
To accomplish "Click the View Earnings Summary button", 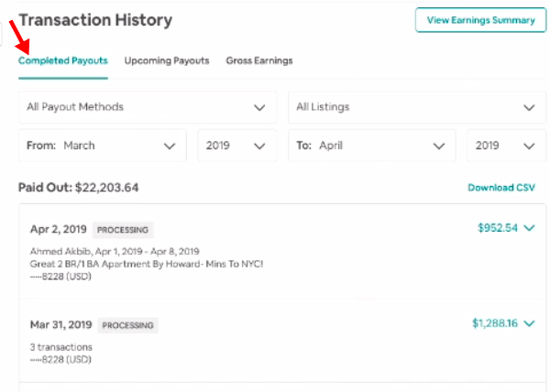I will [x=481, y=20].
